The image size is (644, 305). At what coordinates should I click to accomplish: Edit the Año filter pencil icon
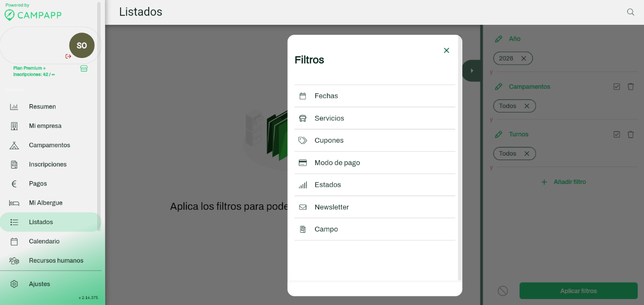click(x=499, y=39)
